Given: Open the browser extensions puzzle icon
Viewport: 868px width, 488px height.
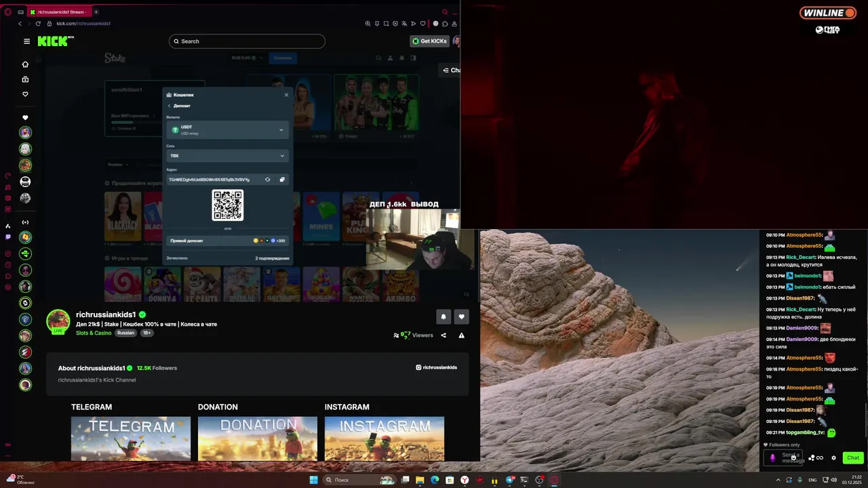Looking at the screenshot, I should (445, 24).
